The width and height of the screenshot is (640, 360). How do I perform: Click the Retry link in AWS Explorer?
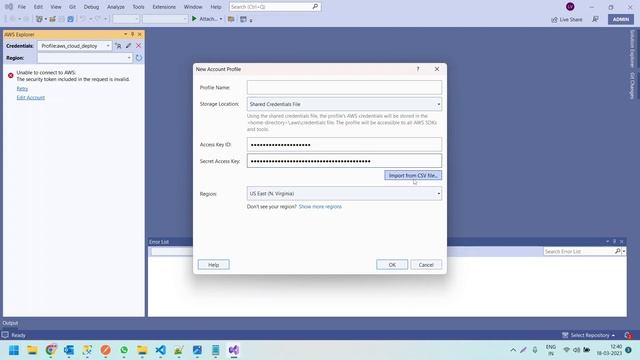coord(22,89)
